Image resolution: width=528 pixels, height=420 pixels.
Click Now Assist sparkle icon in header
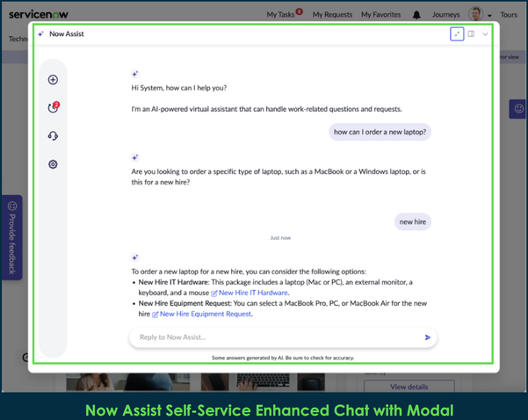40,34
